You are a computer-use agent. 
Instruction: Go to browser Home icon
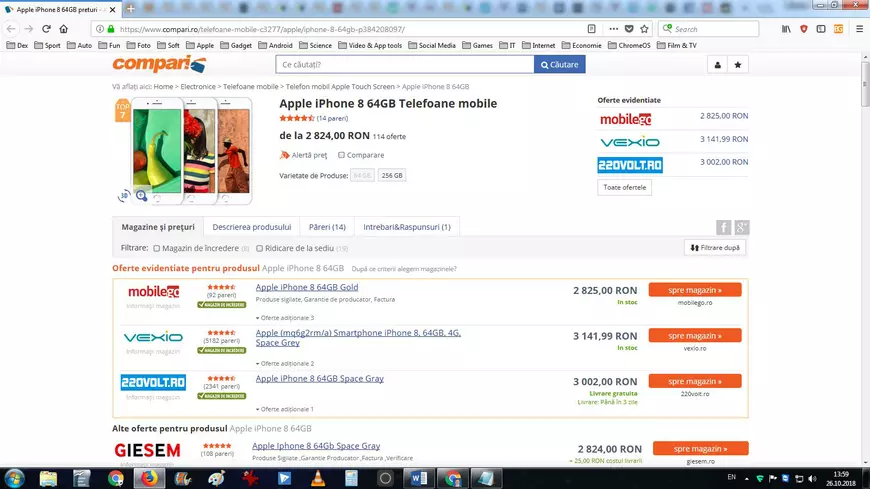(63, 29)
